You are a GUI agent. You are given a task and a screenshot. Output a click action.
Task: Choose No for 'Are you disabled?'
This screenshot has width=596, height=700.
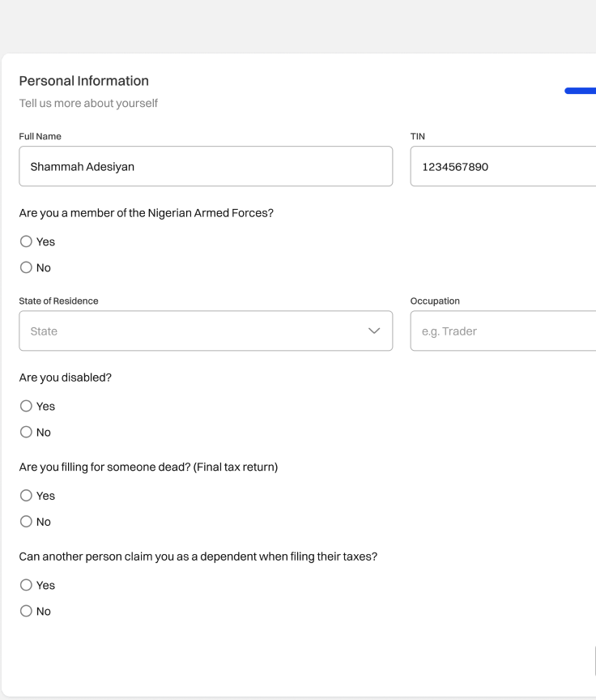click(x=27, y=433)
